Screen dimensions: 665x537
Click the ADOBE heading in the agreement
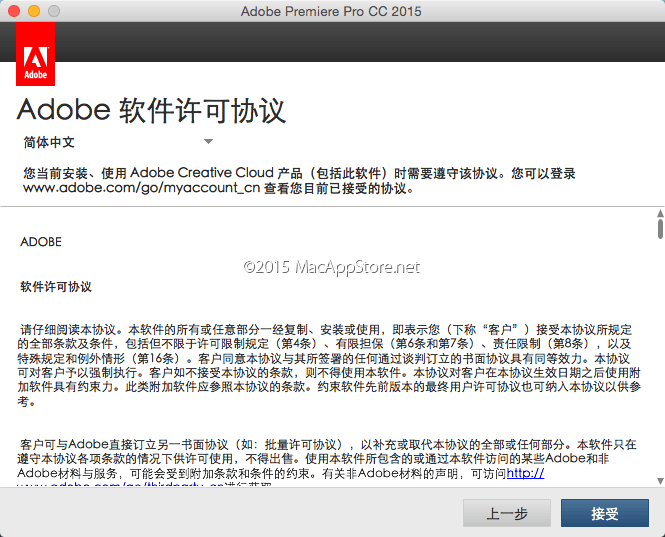click(x=41, y=242)
